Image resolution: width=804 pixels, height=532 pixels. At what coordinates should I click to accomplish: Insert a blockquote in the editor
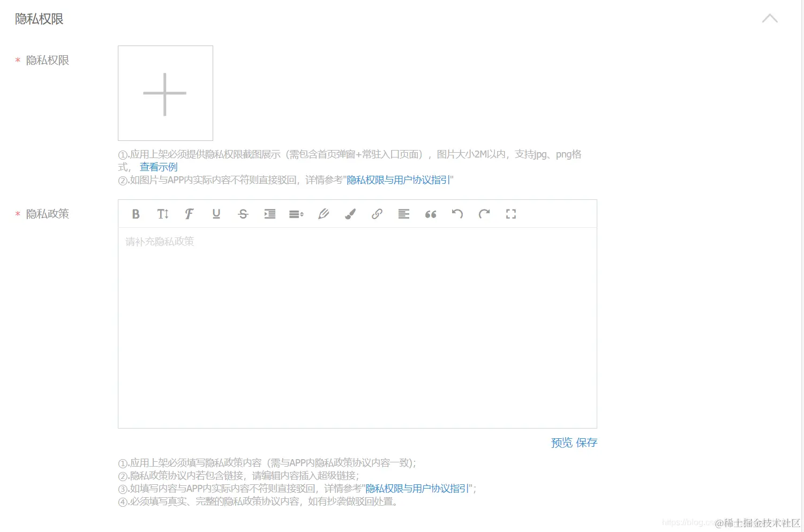click(x=430, y=214)
